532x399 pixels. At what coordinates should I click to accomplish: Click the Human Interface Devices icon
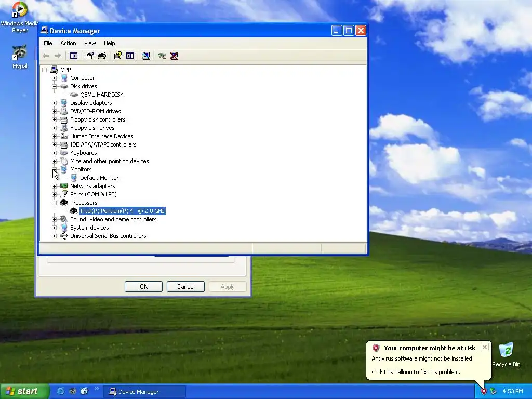pos(64,136)
